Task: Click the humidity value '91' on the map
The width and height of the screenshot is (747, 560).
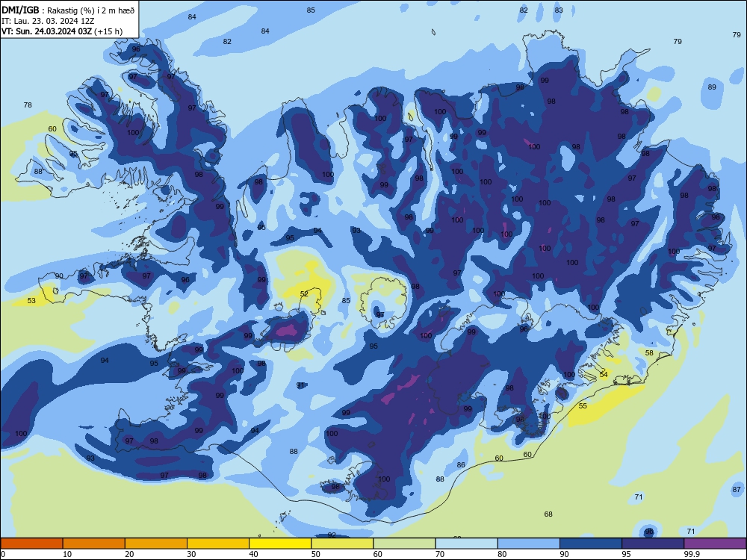Action: [300, 385]
